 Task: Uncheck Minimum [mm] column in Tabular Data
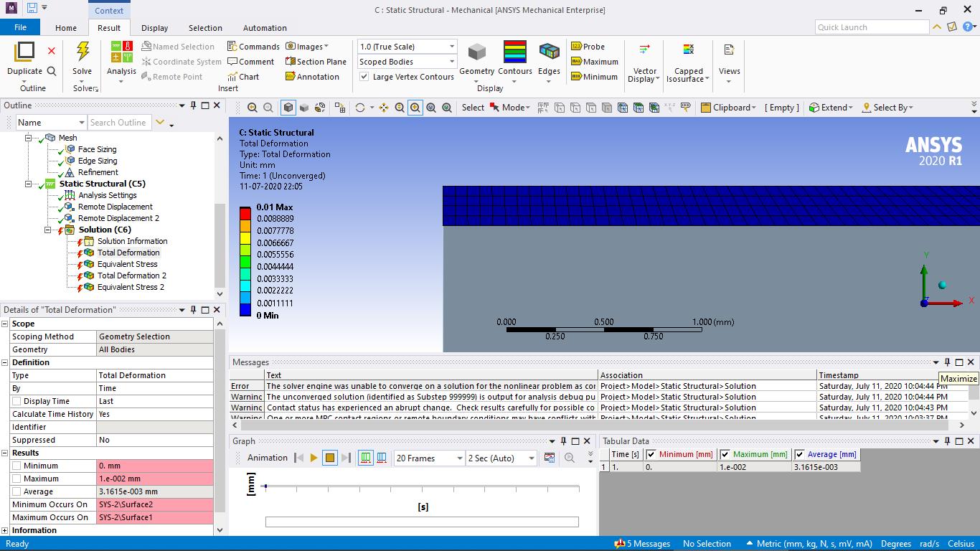(x=651, y=454)
